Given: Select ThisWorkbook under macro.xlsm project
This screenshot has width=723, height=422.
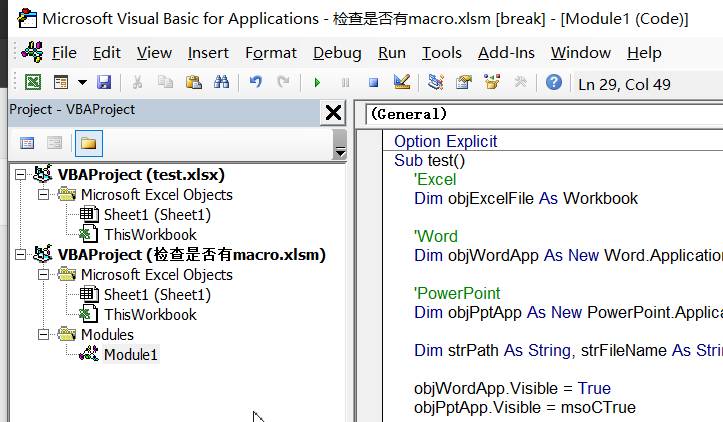Looking at the screenshot, I should [x=150, y=315].
